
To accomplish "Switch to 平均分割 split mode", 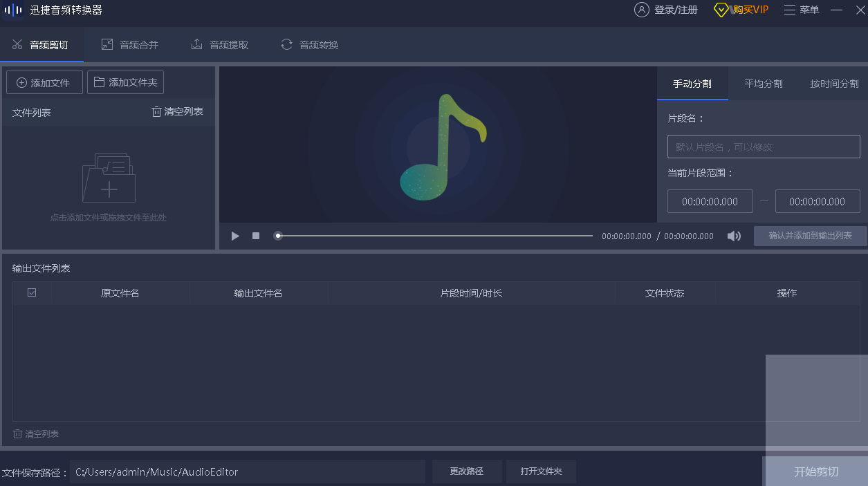I will tap(763, 84).
